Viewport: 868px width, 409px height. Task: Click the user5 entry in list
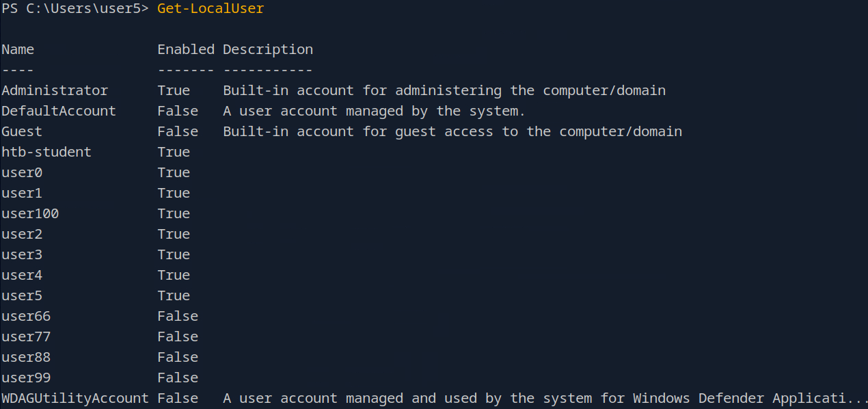click(22, 296)
